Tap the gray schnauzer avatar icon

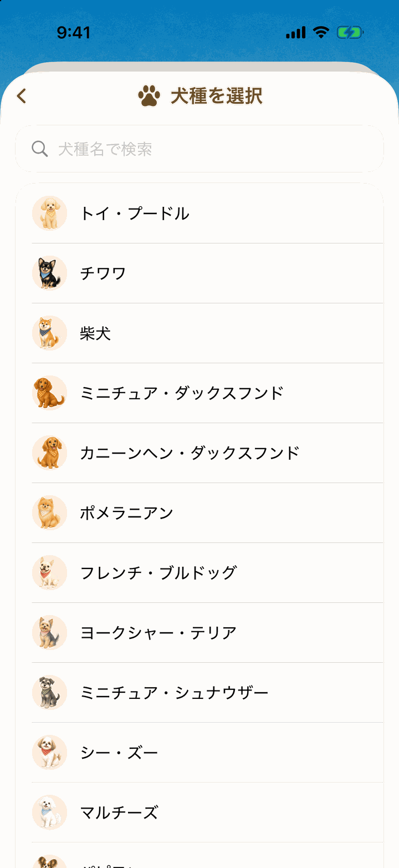(49, 692)
